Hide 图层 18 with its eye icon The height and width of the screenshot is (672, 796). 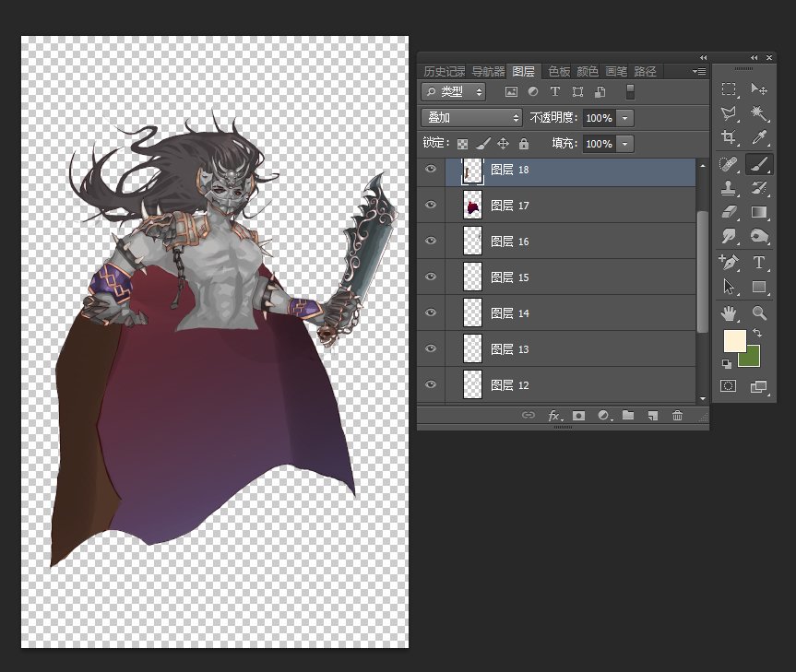[431, 169]
